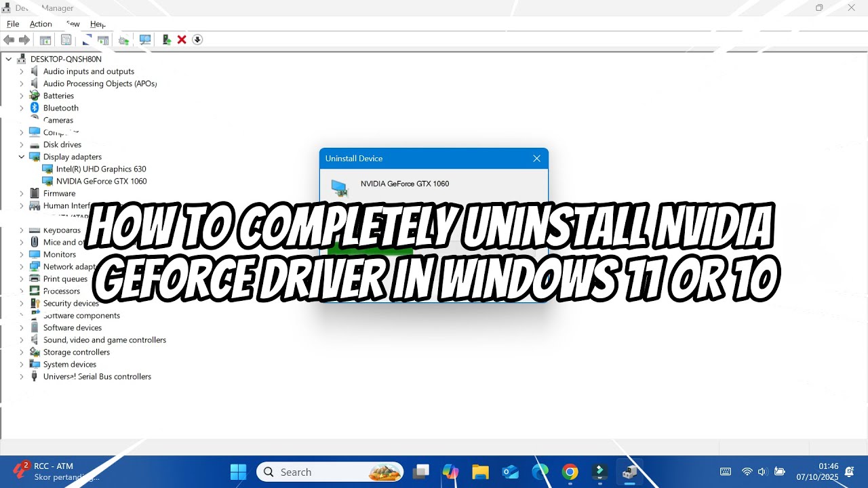Image resolution: width=868 pixels, height=488 pixels.
Task: Open the Action menu
Action: (41, 24)
